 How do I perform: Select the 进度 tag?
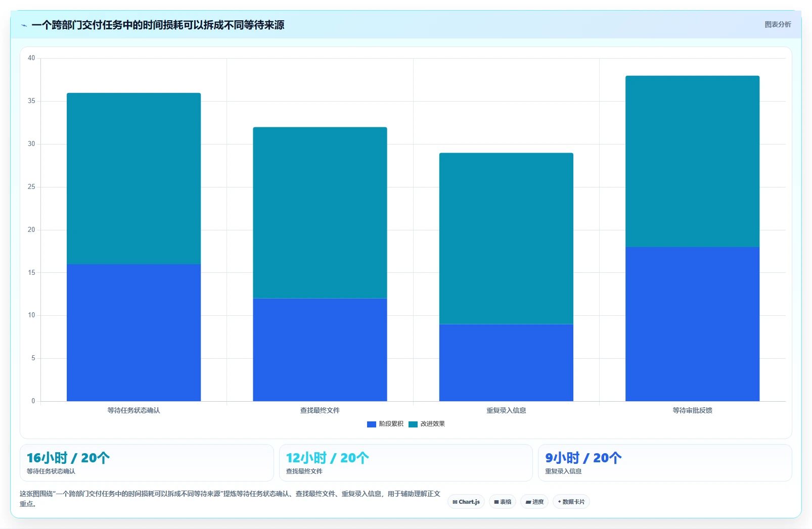point(534,502)
